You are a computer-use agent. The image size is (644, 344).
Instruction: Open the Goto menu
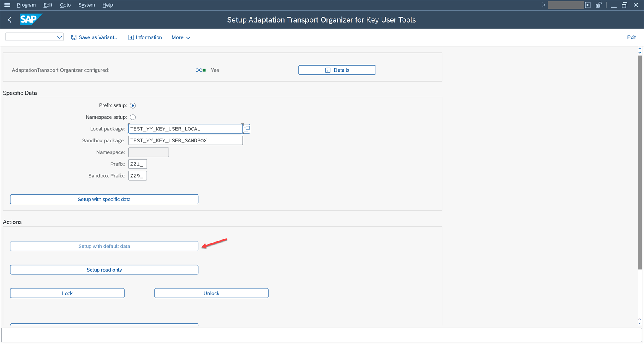[65, 5]
